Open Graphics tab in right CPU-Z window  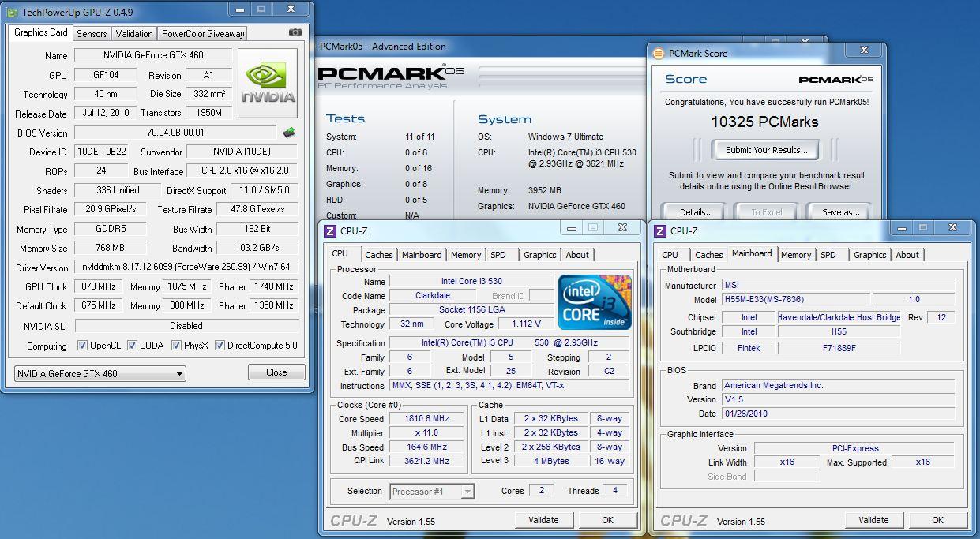pos(870,255)
